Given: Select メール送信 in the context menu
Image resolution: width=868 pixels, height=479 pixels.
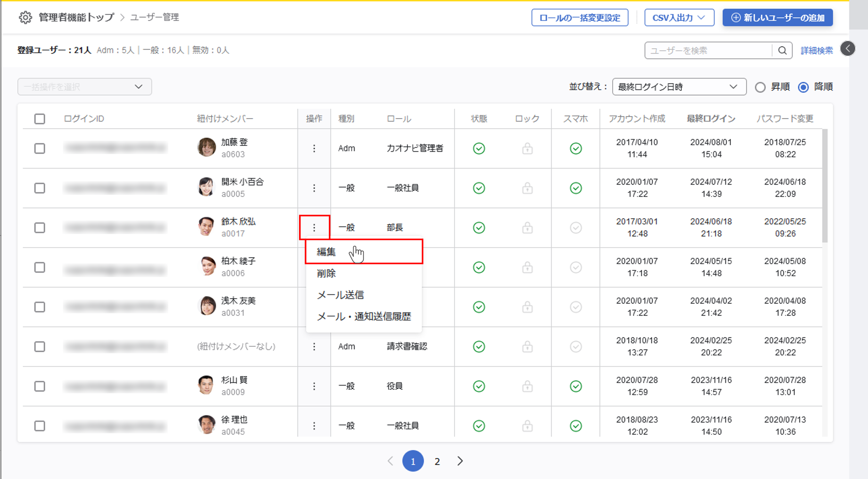Looking at the screenshot, I should point(340,295).
